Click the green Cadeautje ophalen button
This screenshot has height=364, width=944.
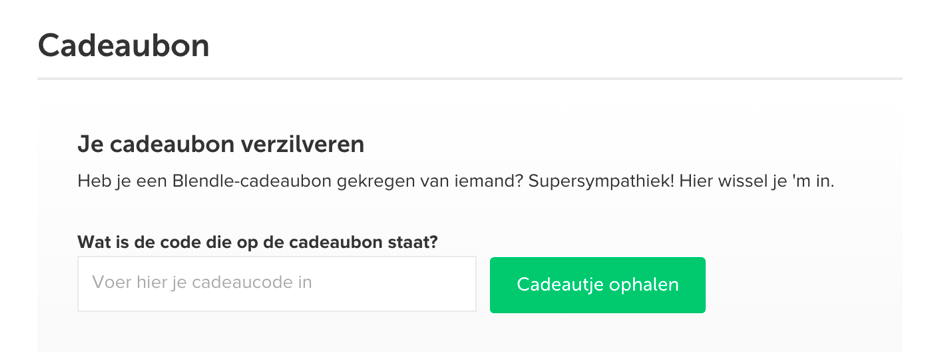click(597, 285)
